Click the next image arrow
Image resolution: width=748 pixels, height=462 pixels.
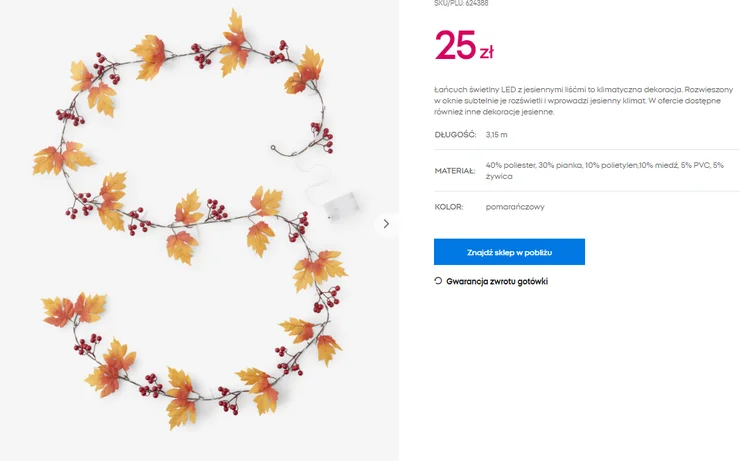386,224
